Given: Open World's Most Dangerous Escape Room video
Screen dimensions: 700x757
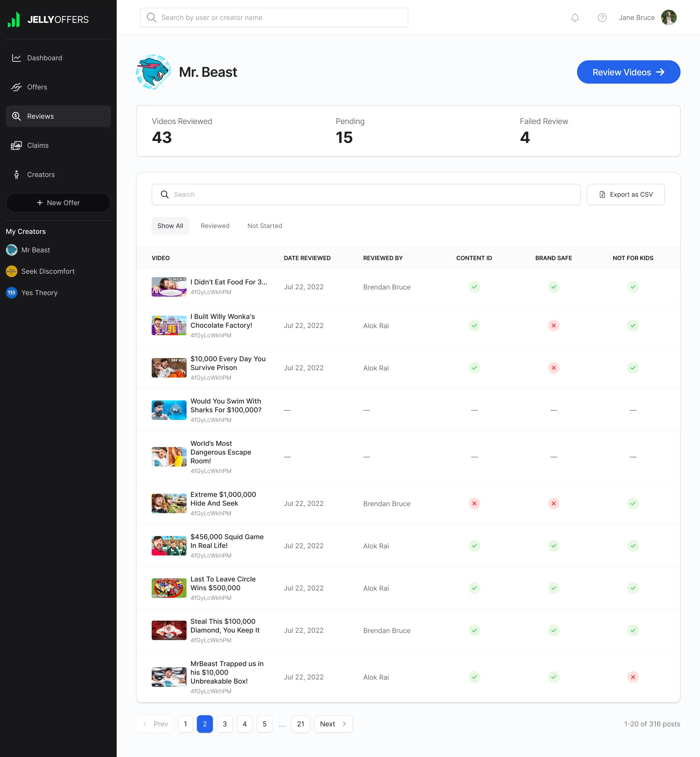Looking at the screenshot, I should pyautogui.click(x=221, y=452).
